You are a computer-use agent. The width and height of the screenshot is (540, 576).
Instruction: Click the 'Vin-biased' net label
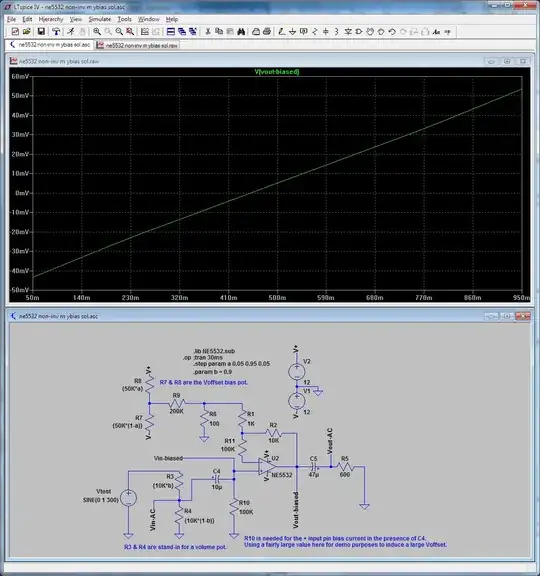click(168, 458)
